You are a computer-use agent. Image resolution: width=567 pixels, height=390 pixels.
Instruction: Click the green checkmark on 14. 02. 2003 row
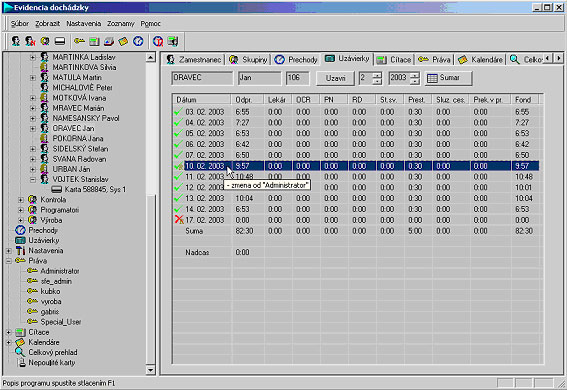tap(178, 209)
